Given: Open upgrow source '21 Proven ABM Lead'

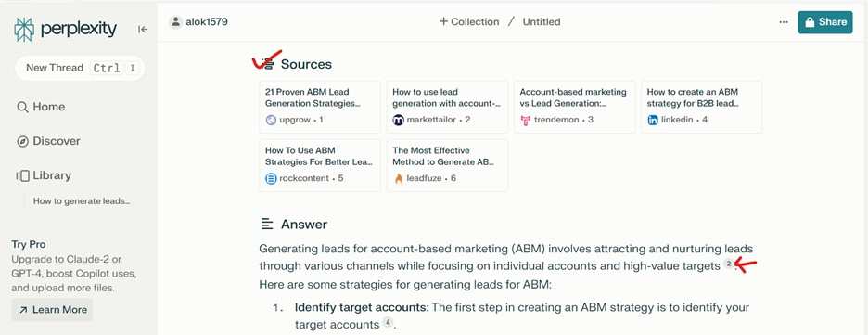Looking at the screenshot, I should pyautogui.click(x=320, y=107).
